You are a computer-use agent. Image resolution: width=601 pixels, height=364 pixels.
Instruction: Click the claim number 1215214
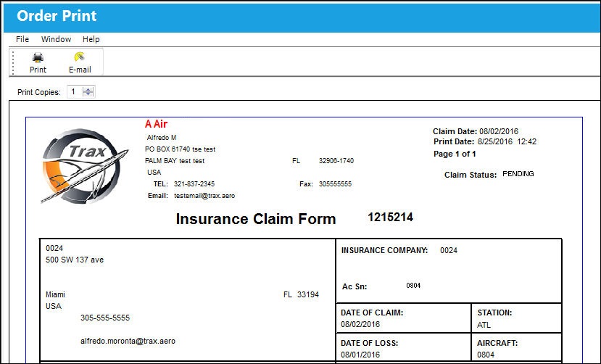[390, 218]
